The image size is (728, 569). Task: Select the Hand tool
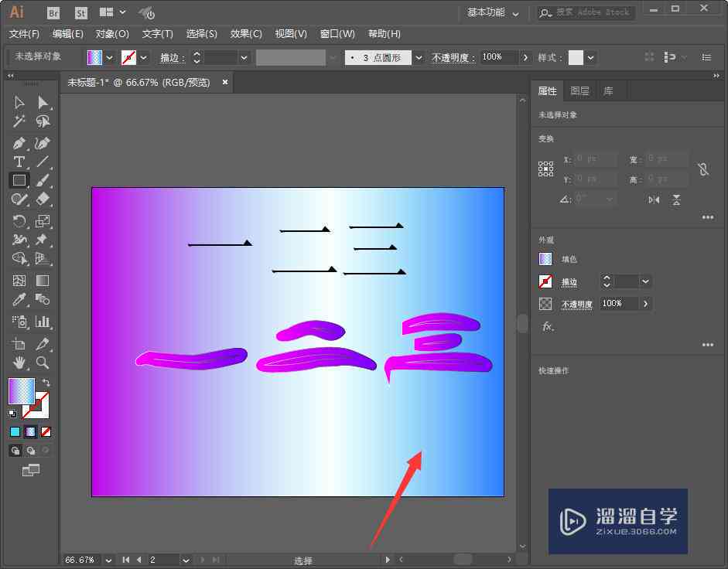click(x=19, y=363)
